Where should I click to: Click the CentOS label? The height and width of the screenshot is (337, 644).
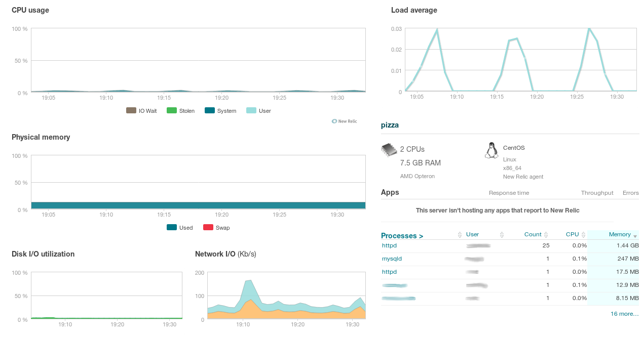click(x=514, y=148)
